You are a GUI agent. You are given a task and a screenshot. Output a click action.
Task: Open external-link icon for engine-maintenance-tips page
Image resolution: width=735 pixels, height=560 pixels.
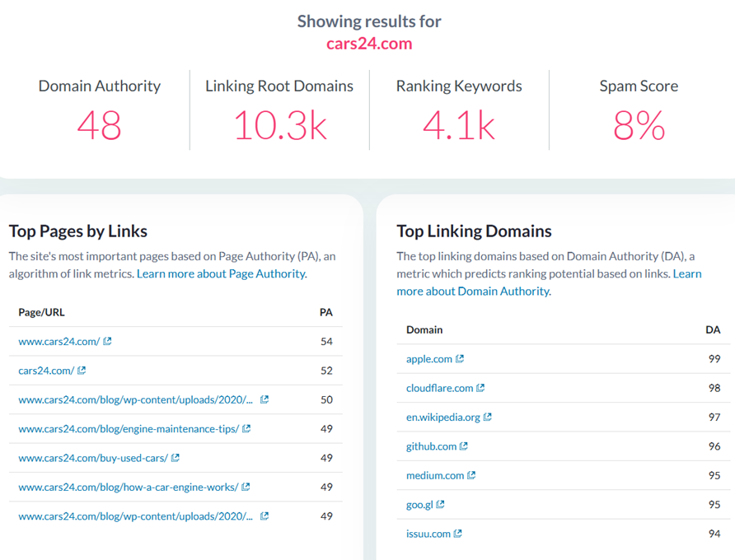(246, 428)
